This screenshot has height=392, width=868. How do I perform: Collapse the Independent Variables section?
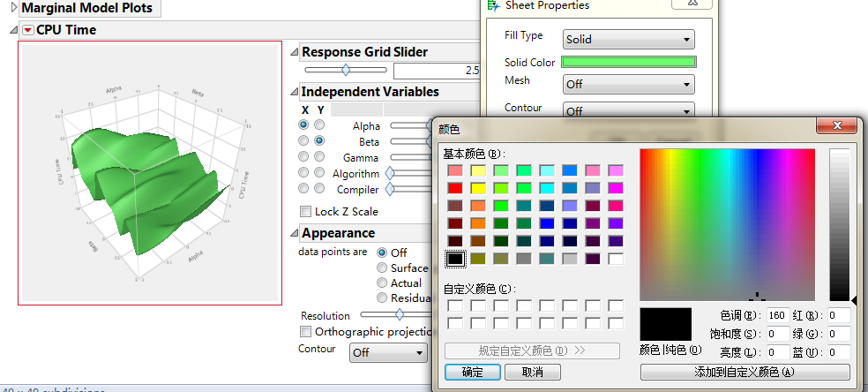click(x=295, y=92)
